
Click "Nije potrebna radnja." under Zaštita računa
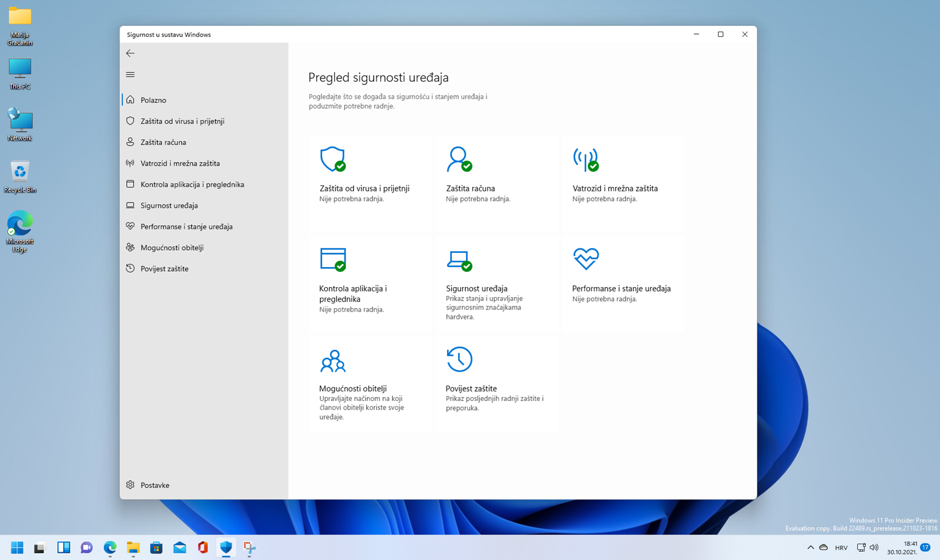[x=478, y=199]
